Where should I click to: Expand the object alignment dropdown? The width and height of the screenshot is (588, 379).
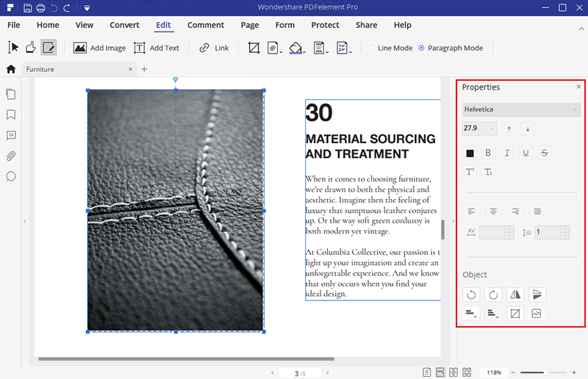click(x=471, y=314)
